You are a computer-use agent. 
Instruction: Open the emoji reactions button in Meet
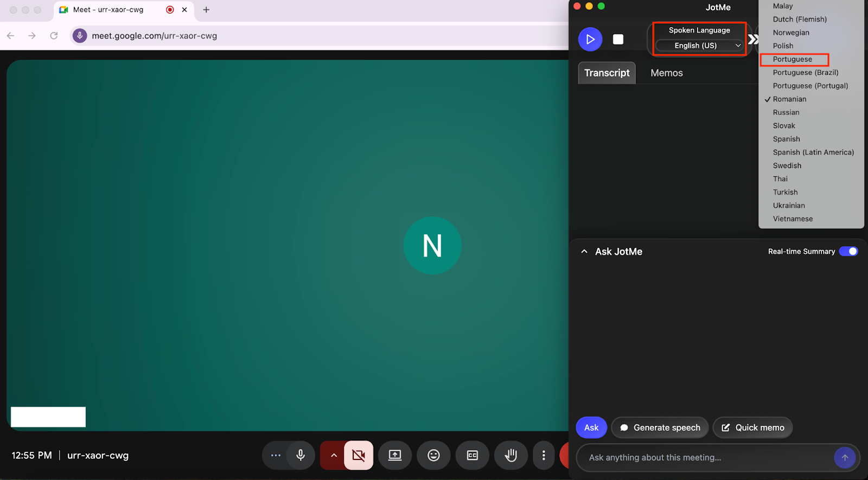[433, 455]
